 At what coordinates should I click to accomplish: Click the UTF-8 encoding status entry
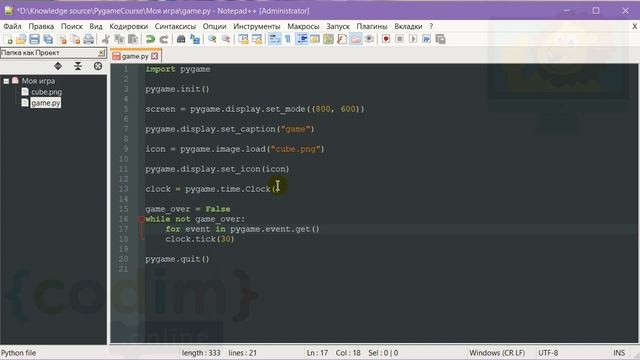548,353
